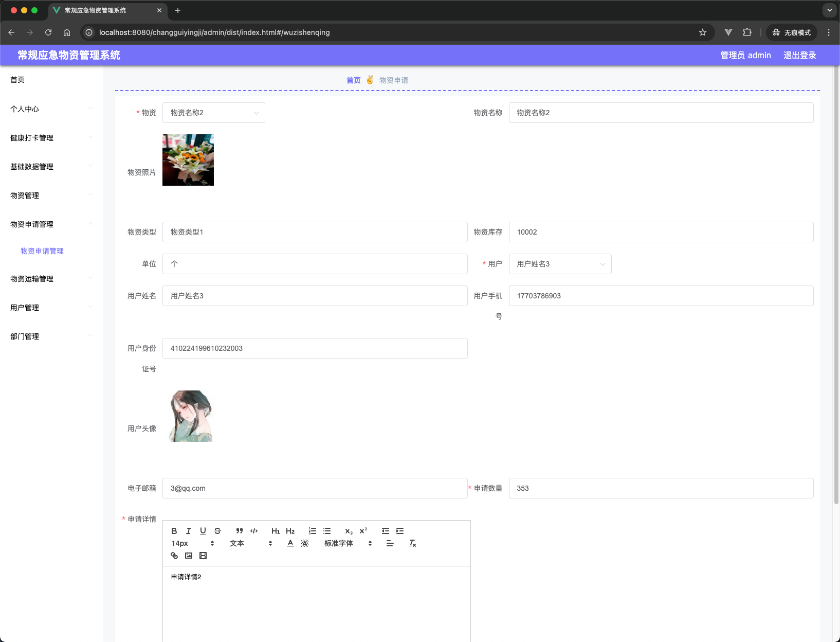Toggle strikethrough formatting in editor
This screenshot has width=840, height=642.
tap(217, 531)
